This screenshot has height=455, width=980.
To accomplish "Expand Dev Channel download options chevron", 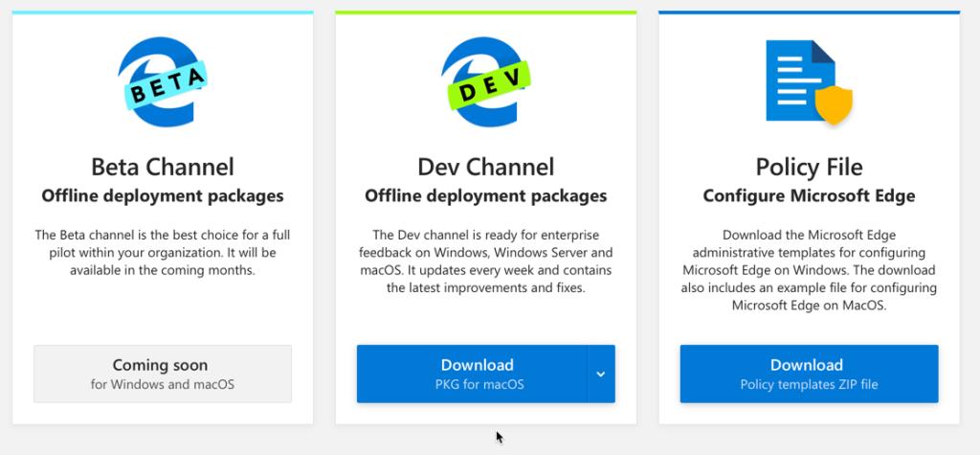I will [x=601, y=374].
